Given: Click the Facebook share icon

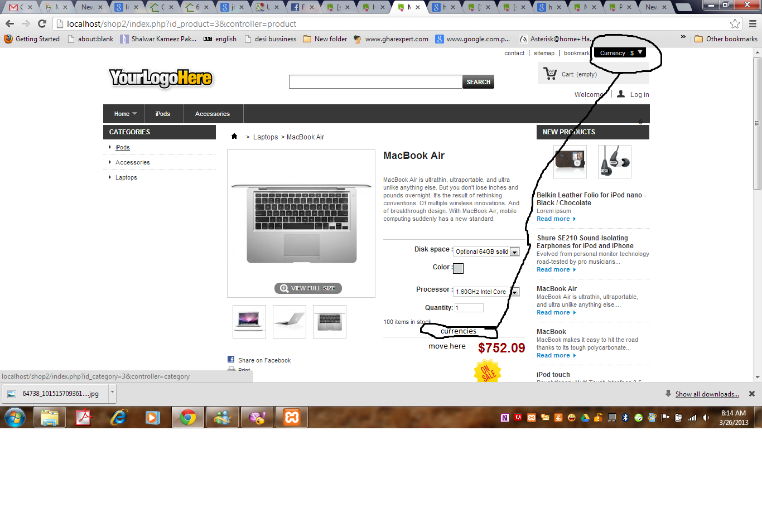Looking at the screenshot, I should tap(231, 360).
